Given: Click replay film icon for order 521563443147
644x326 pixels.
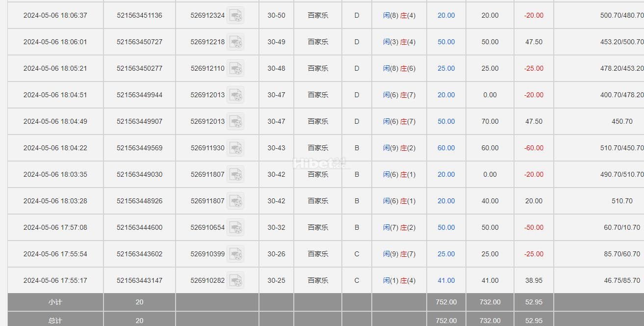Looking at the screenshot, I should pyautogui.click(x=235, y=281).
